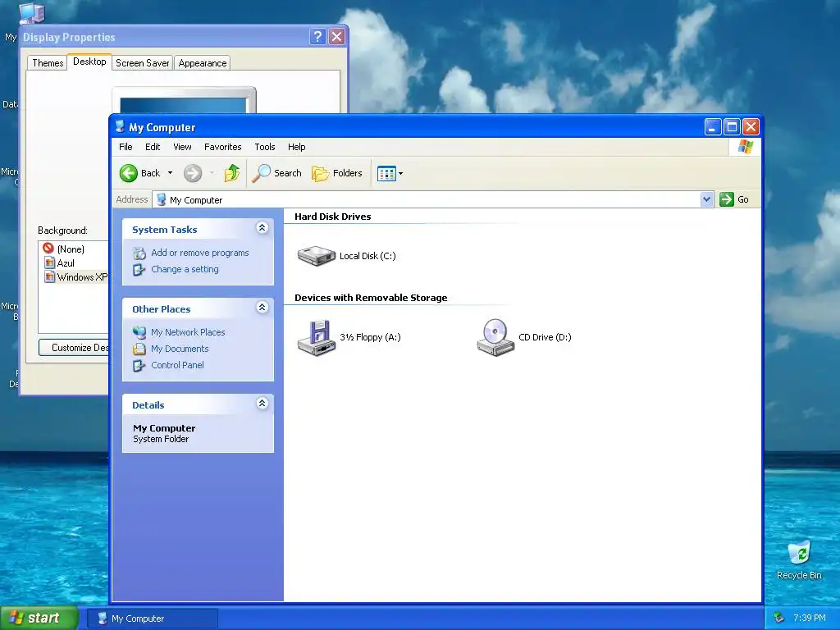Close the Display Properties dialog
The height and width of the screenshot is (630, 840).
[336, 36]
